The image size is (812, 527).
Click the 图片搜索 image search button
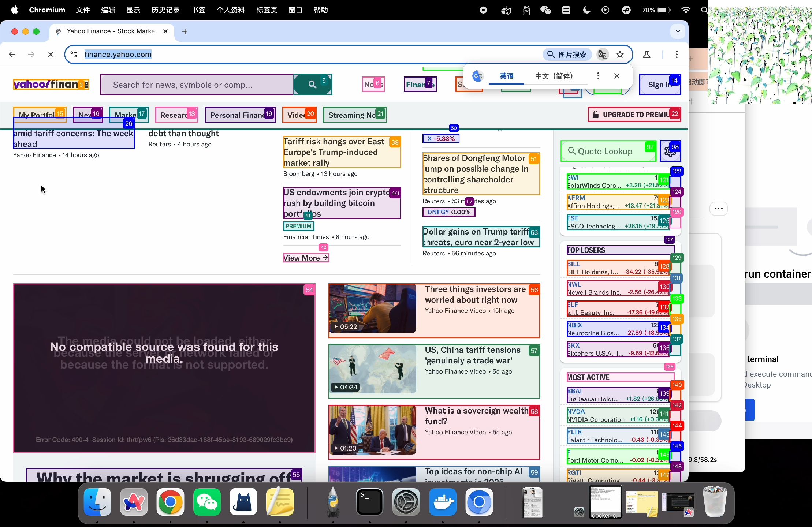tap(567, 55)
